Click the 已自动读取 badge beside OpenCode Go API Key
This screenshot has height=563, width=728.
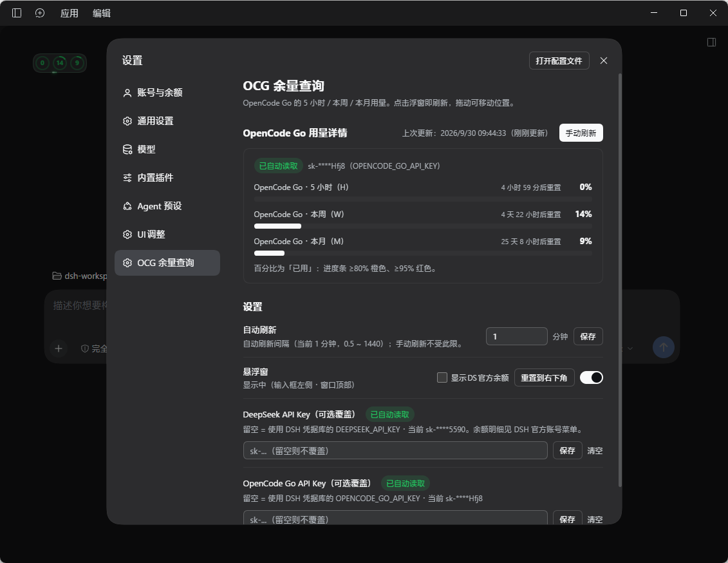pos(406,484)
